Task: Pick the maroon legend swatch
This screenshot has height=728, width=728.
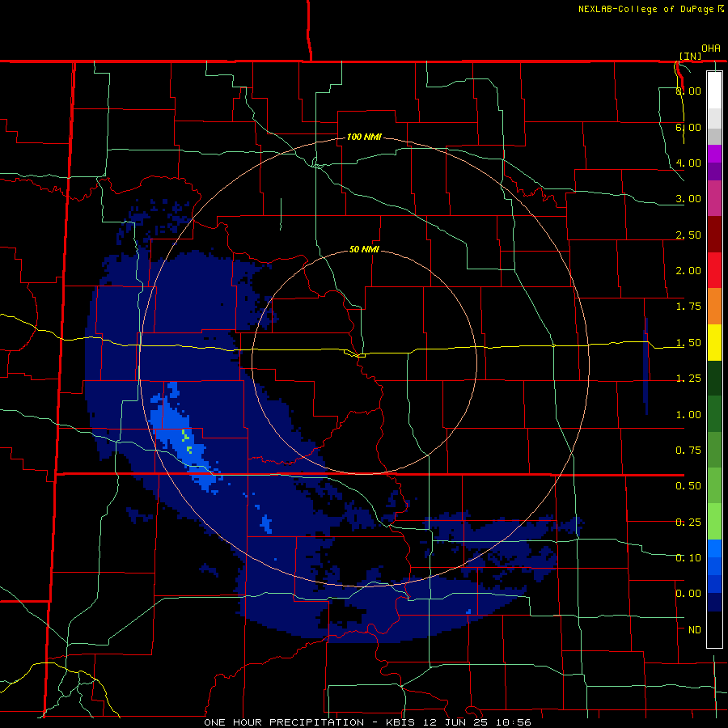Action: [714, 234]
